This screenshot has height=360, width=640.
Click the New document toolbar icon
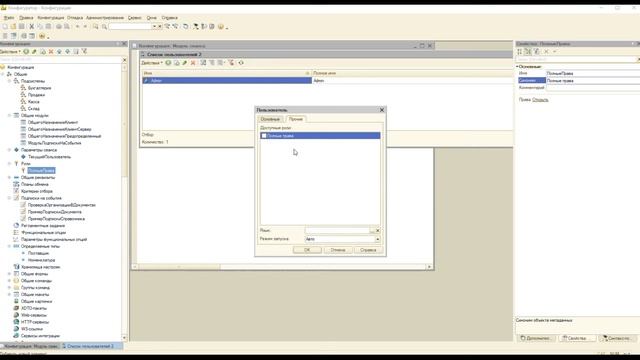pos(5,27)
